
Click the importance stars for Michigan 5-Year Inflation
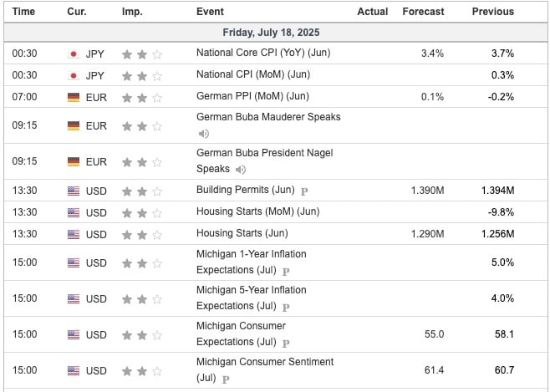click(x=142, y=299)
